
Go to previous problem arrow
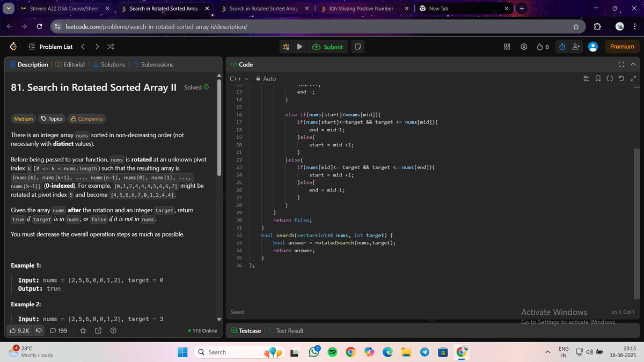pos(84,47)
